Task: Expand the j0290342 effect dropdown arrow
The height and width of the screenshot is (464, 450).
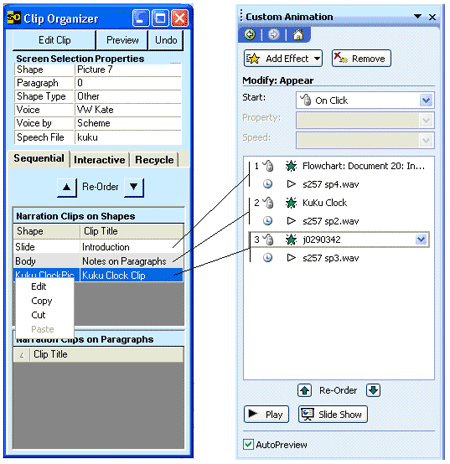Action: [x=421, y=239]
